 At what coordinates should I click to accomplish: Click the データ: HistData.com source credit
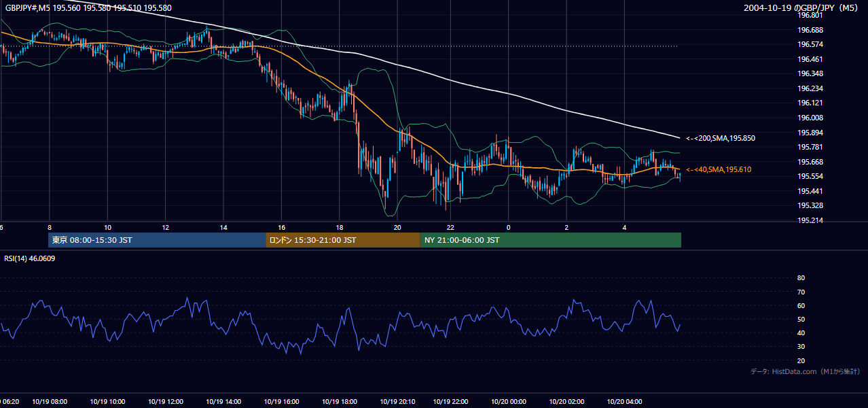point(805,371)
